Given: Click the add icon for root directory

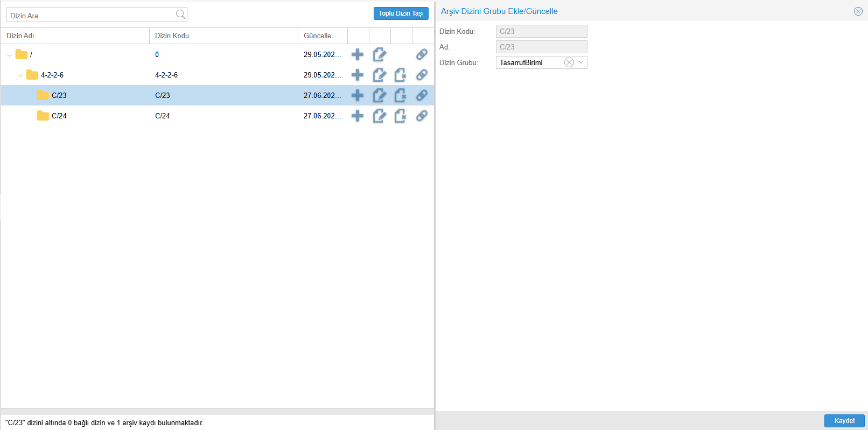Looking at the screenshot, I should tap(358, 54).
